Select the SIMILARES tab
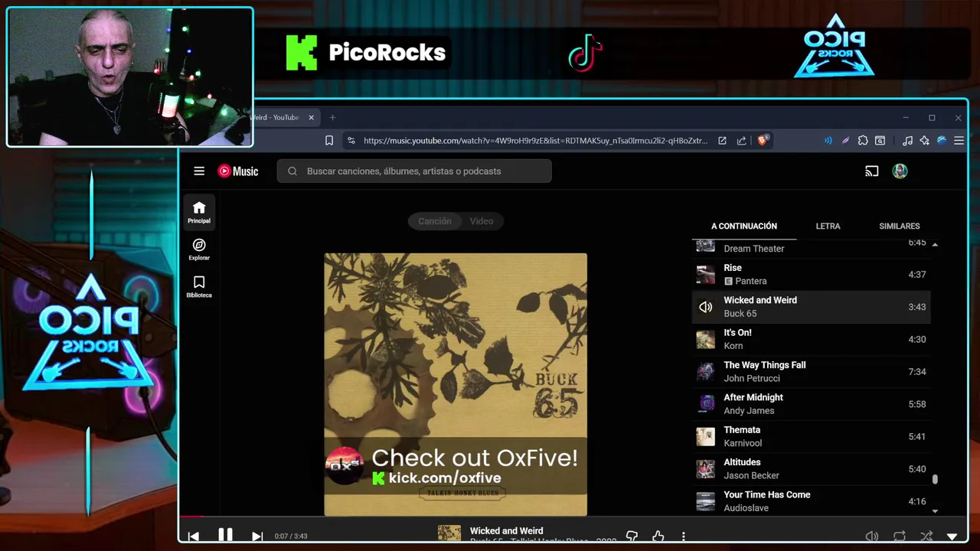The height and width of the screenshot is (551, 980). tap(900, 227)
